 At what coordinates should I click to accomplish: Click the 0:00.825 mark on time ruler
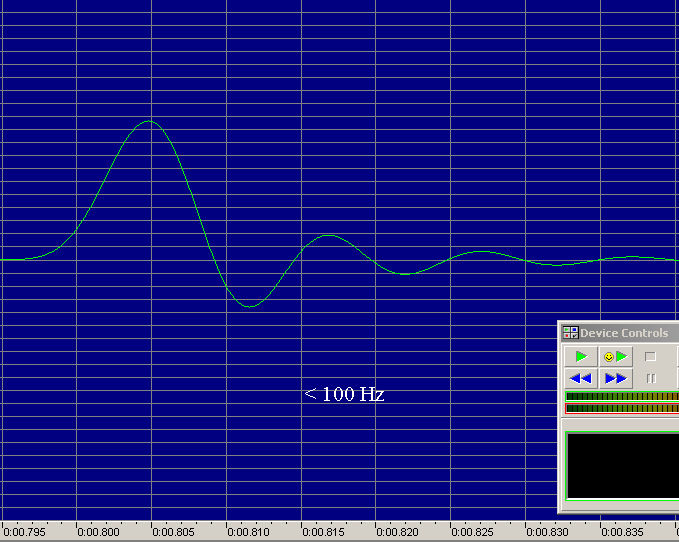tap(473, 532)
